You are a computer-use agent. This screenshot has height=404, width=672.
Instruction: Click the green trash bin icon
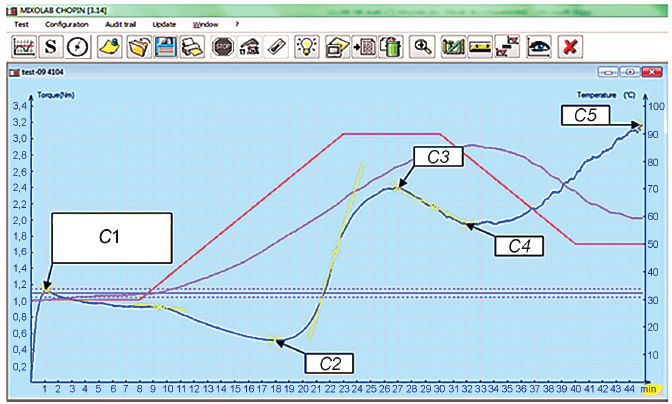(x=391, y=46)
